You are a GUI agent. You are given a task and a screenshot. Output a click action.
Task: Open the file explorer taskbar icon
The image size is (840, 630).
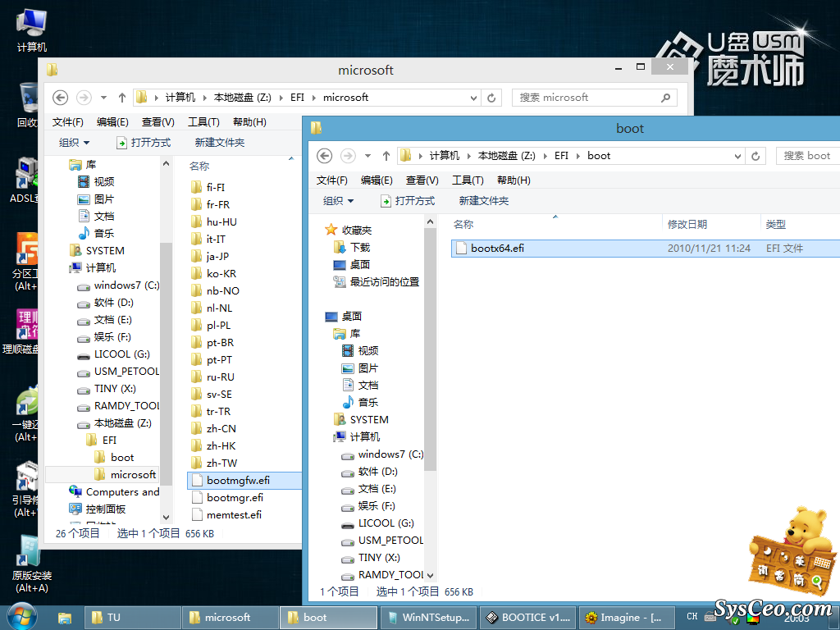[65, 618]
